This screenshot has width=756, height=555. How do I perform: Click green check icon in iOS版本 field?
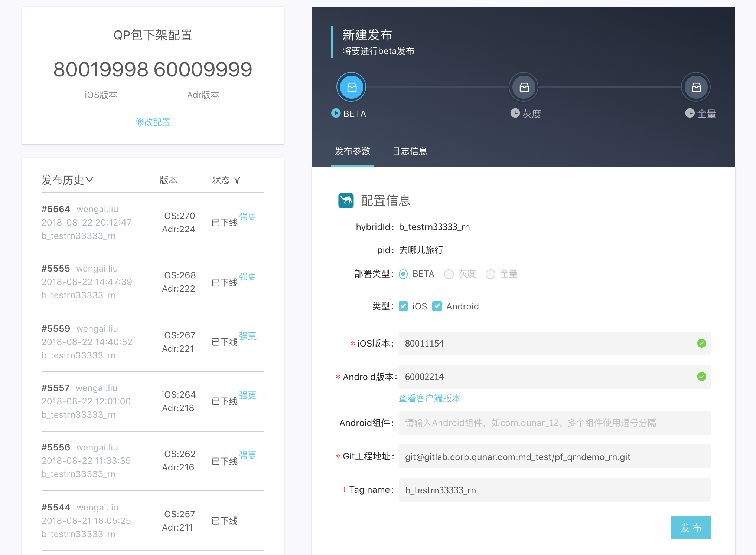tap(701, 343)
